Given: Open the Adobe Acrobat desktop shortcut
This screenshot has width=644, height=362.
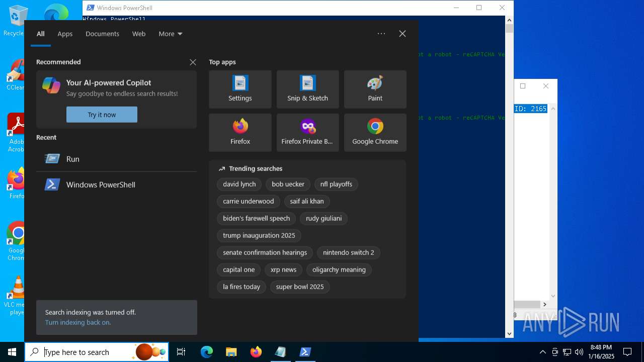Looking at the screenshot, I should point(16,133).
